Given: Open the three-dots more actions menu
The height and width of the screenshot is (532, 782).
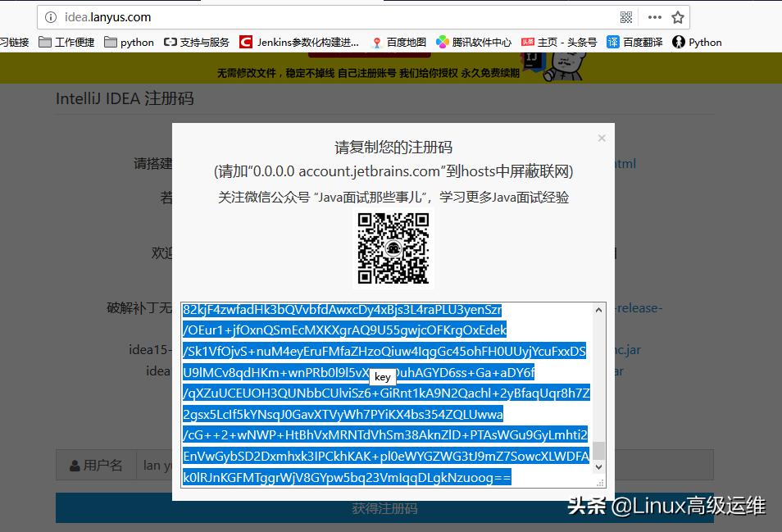Looking at the screenshot, I should [x=654, y=16].
